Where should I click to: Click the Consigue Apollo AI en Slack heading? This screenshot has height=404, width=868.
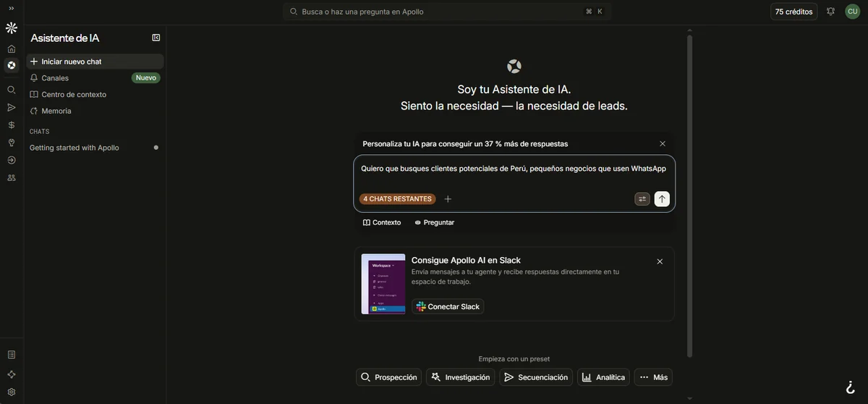(x=466, y=260)
